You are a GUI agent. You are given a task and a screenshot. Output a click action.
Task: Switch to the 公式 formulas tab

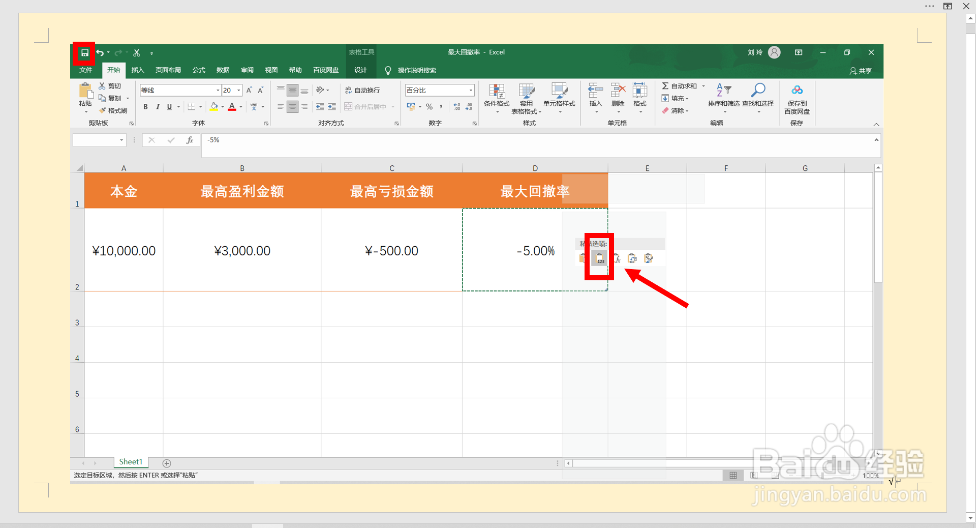coord(199,70)
